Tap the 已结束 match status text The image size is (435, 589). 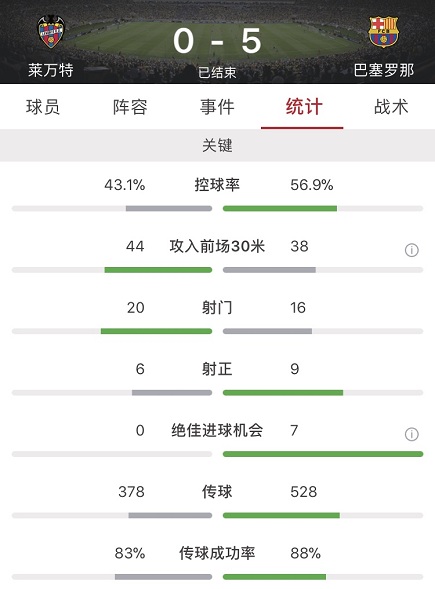tap(217, 72)
